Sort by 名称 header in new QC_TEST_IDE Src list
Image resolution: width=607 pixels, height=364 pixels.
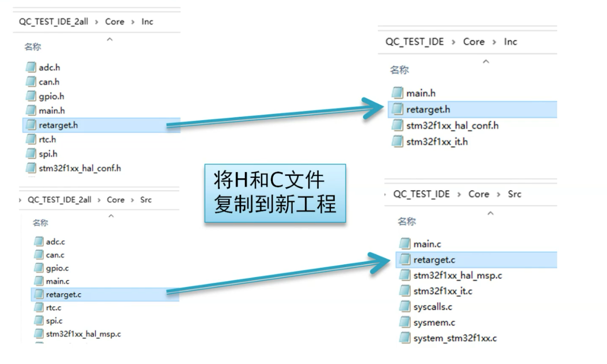tap(407, 221)
